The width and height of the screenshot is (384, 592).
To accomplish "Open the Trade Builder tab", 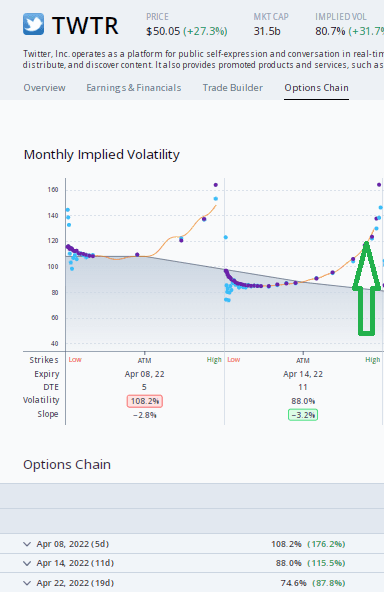I will (233, 88).
